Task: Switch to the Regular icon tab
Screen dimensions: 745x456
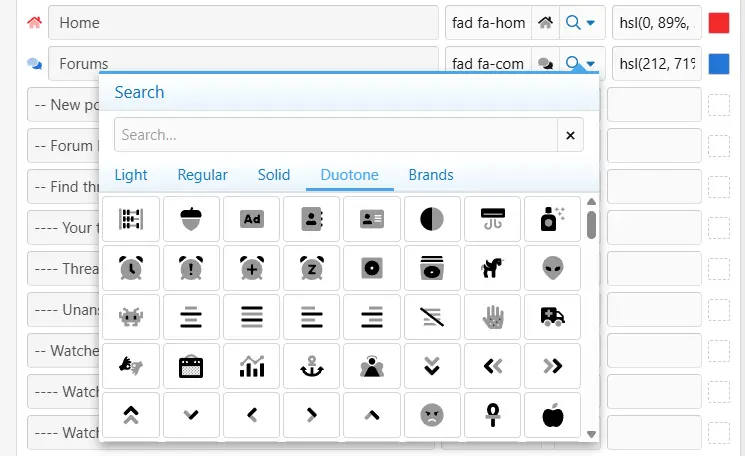Action: pos(202,175)
